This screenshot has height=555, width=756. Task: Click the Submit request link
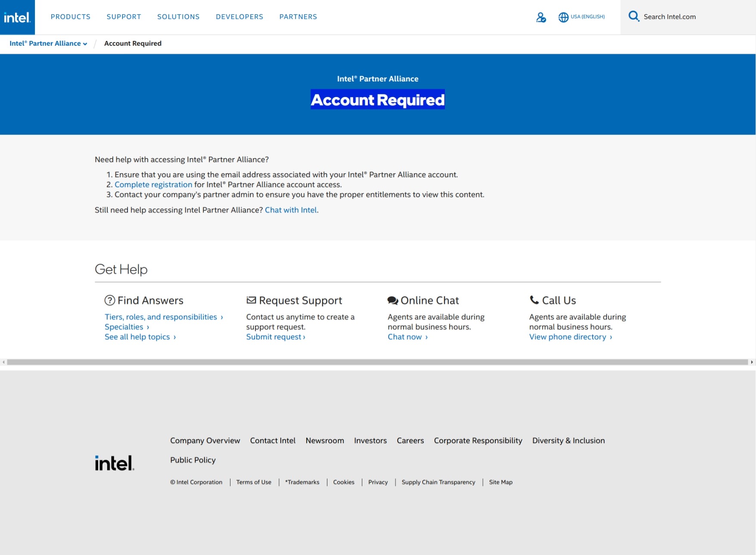276,337
